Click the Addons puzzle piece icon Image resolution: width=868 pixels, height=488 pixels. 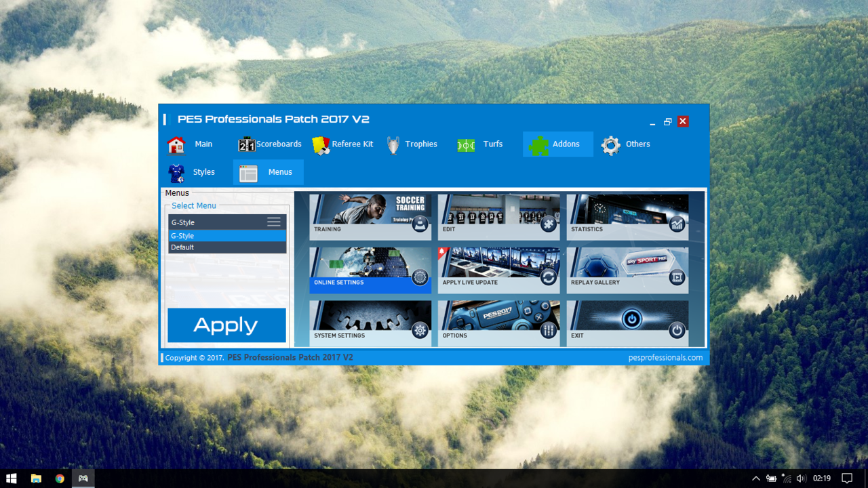539,145
